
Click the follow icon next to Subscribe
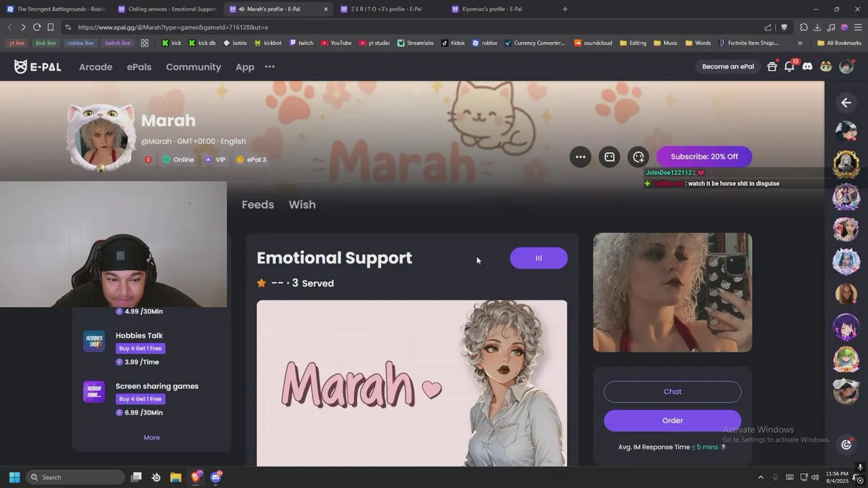coord(638,157)
